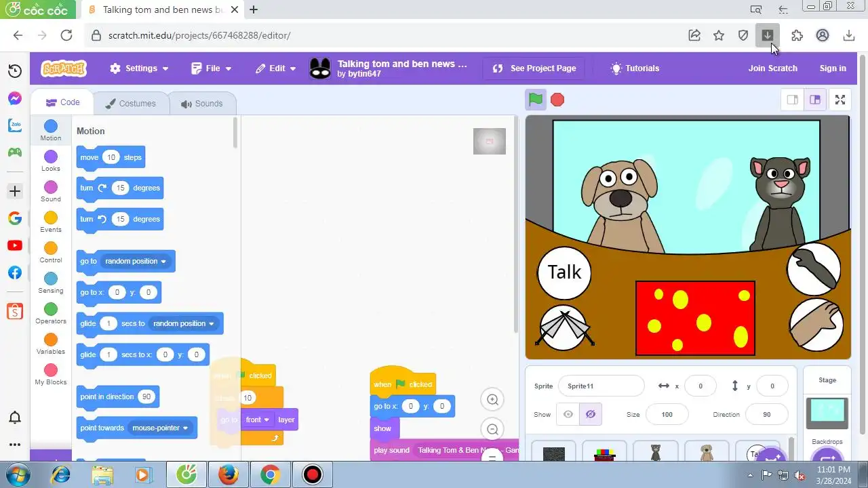Select the Stage backdrop thumbnail
The width and height of the screenshot is (868, 488).
coord(827,412)
